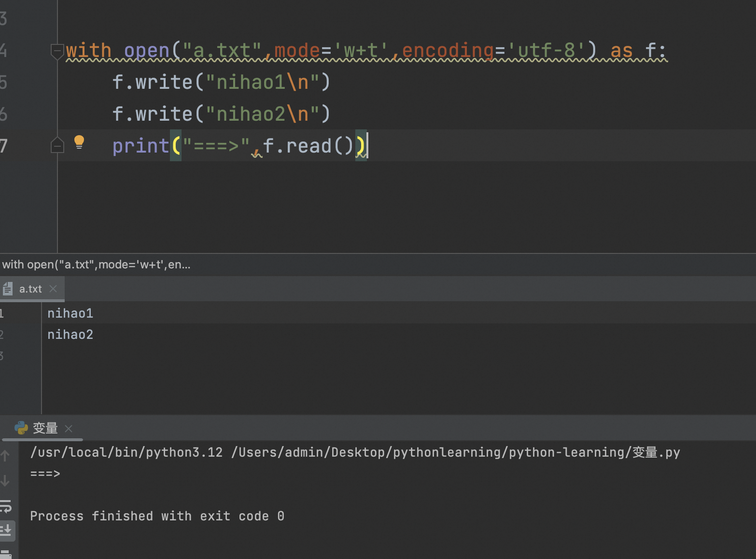Screen dimensions: 756x559
Task: Click the 'with open("a.txt"' code line
Action: [366, 51]
